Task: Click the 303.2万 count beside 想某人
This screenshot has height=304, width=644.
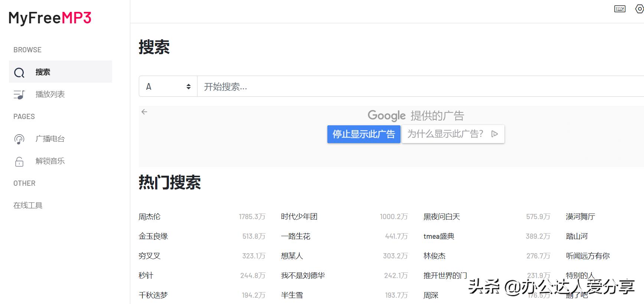Action: 396,256
